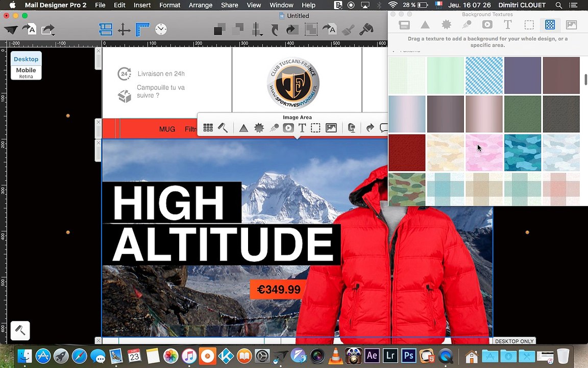The height and width of the screenshot is (368, 588).
Task: Click triangle shapes icon in Image Area popover
Action: click(244, 128)
